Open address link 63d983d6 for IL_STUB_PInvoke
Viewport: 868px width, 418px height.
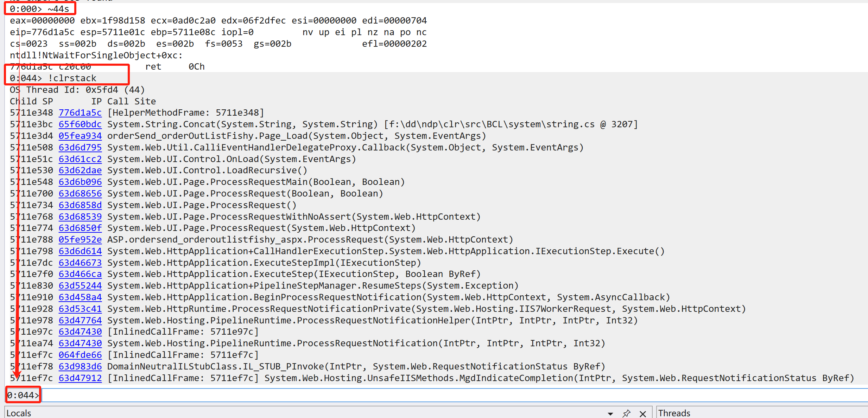tap(80, 366)
